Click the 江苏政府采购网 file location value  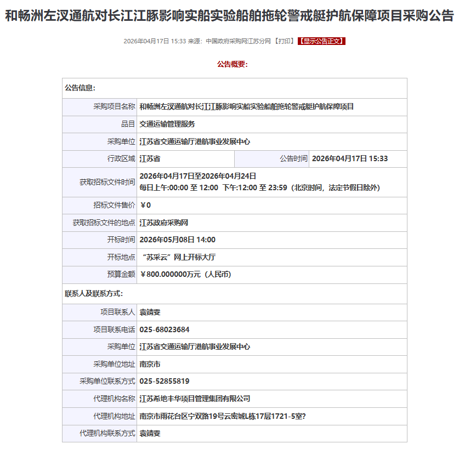coord(164,223)
